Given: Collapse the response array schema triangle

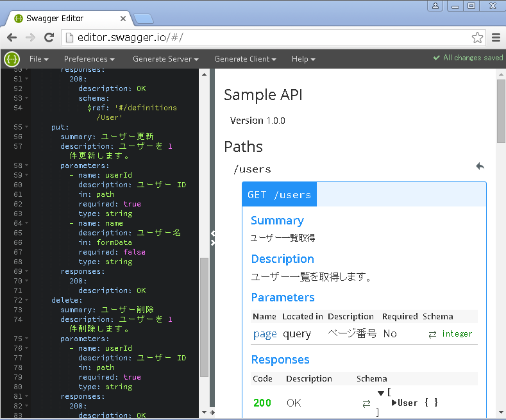Looking at the screenshot, I should pyautogui.click(x=381, y=393).
